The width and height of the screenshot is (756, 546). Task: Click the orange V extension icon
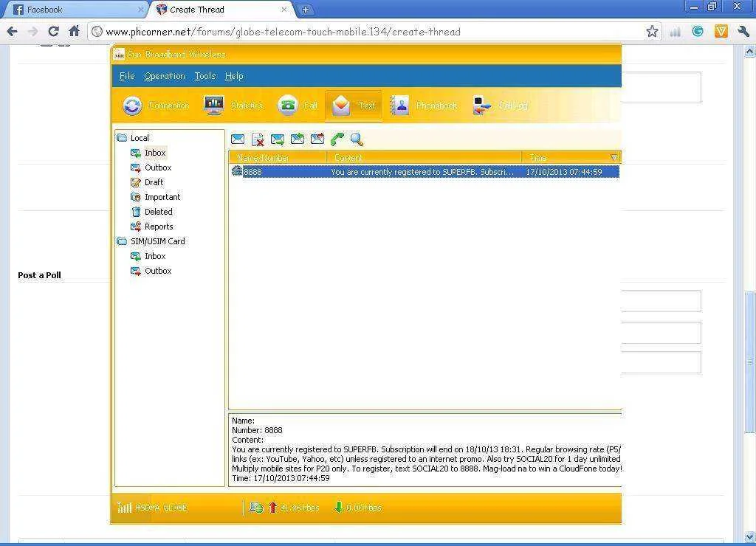[721, 32]
